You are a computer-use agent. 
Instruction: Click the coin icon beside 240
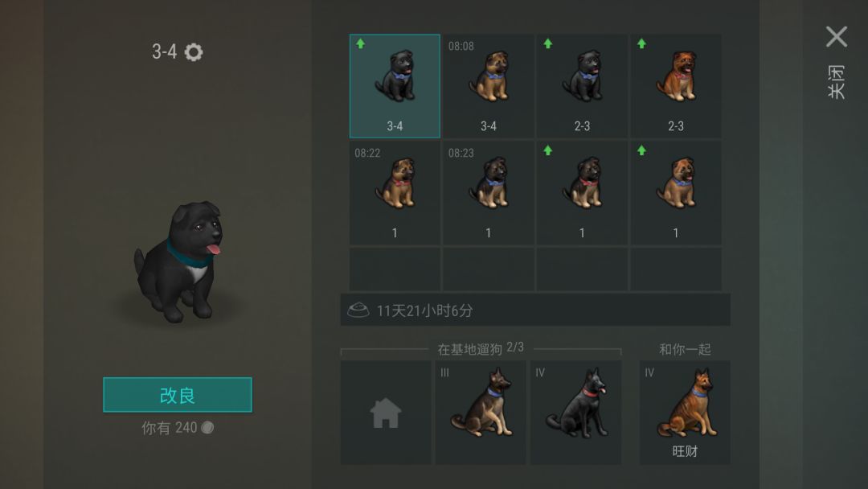tap(207, 428)
